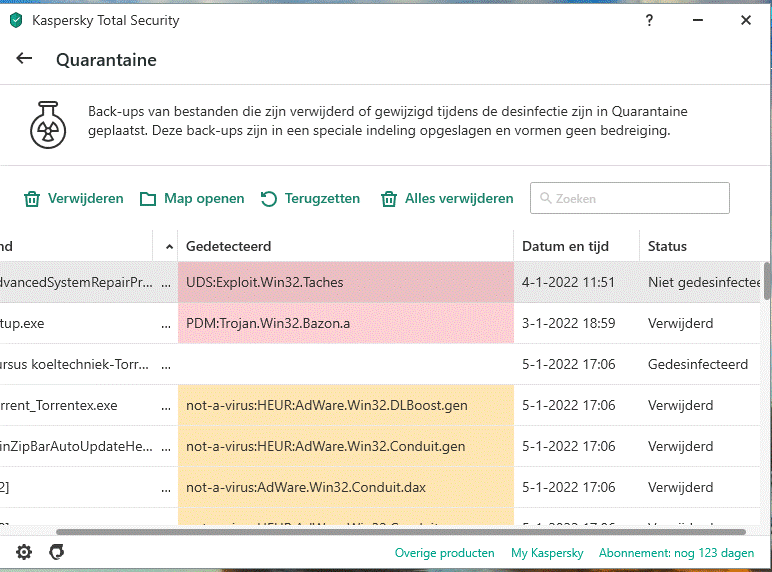Open the Overige producten link
The height and width of the screenshot is (572, 772).
click(444, 553)
